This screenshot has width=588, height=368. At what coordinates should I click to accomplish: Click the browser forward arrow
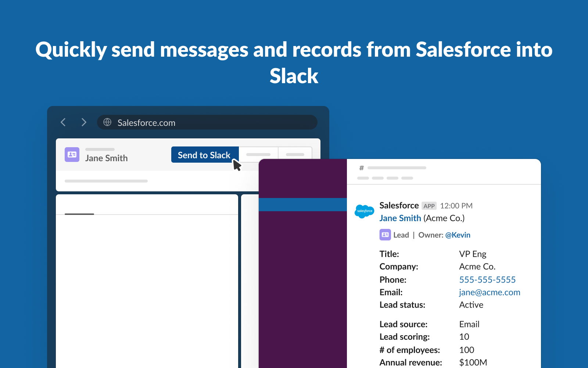tap(84, 122)
